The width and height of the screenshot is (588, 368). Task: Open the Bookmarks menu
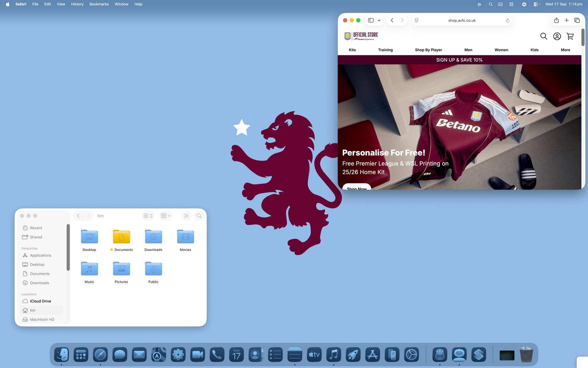coord(99,4)
